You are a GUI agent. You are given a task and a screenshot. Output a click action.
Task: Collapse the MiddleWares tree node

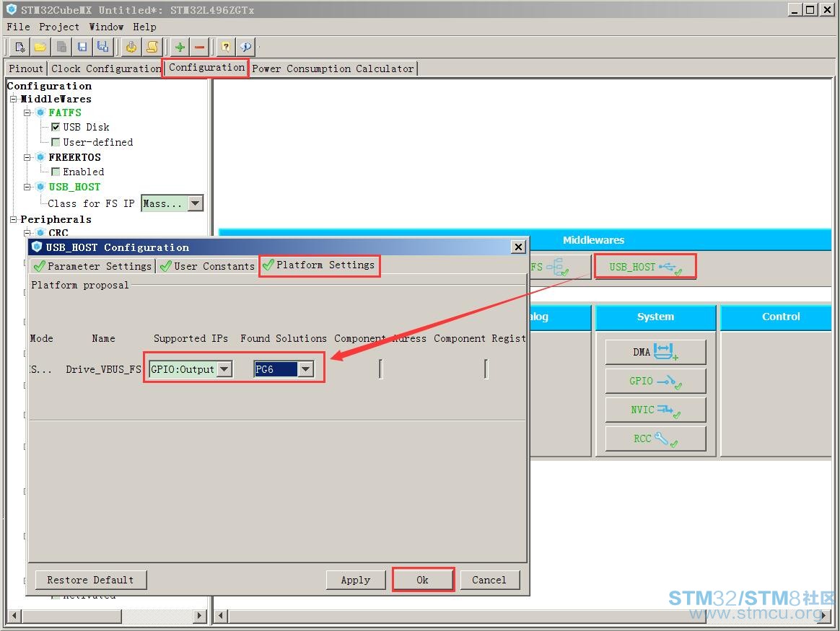tap(14, 99)
